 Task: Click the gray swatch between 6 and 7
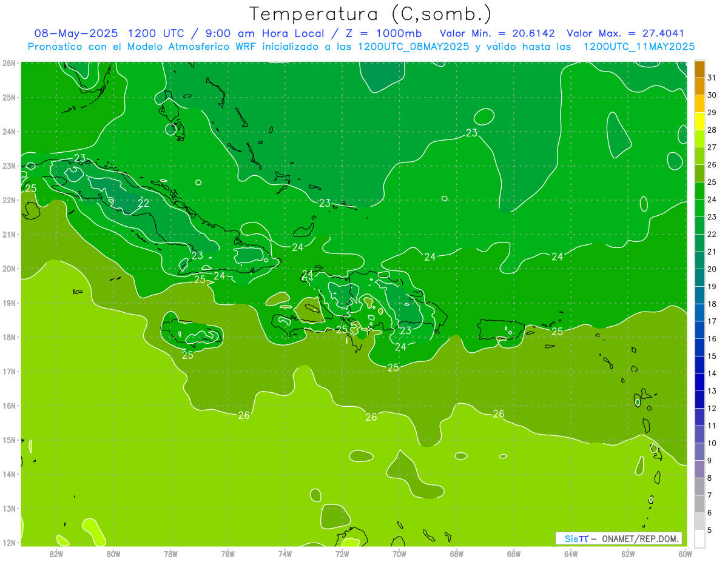tap(699, 504)
